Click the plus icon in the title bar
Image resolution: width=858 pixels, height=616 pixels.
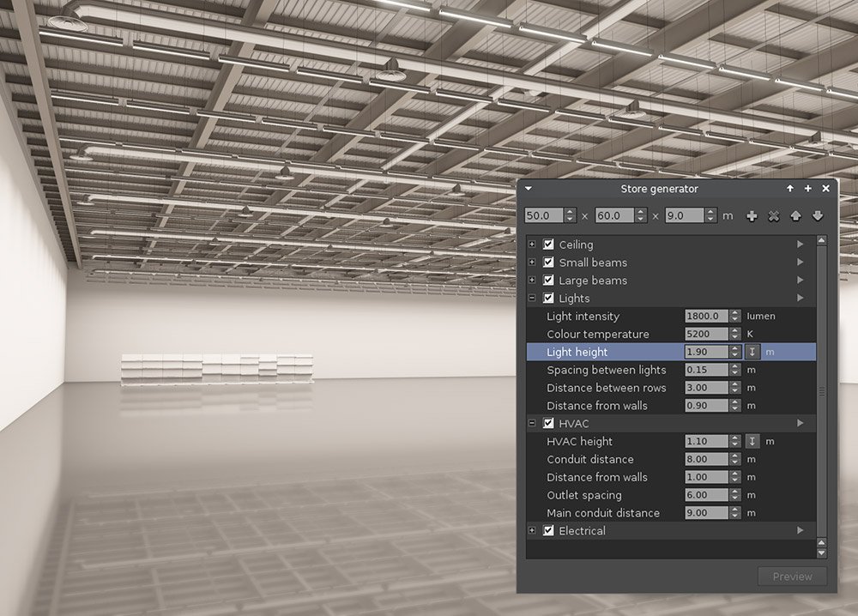pos(807,189)
